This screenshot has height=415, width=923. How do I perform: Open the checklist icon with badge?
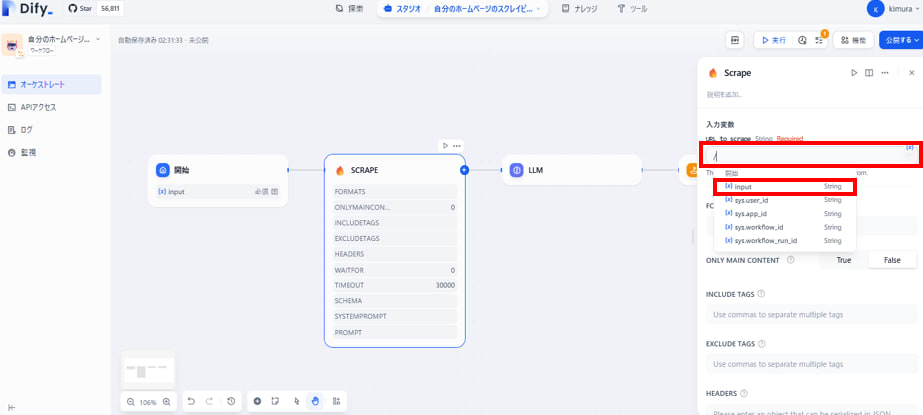click(819, 40)
